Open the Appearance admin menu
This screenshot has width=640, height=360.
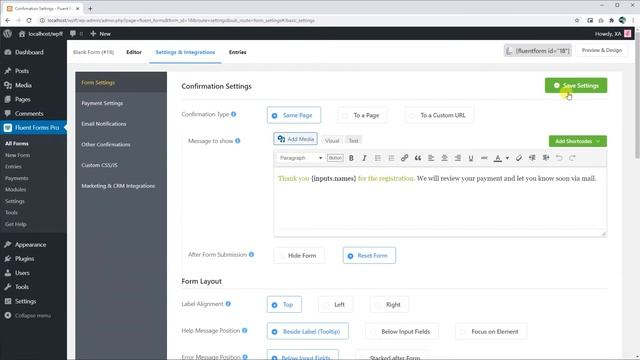coord(33,244)
